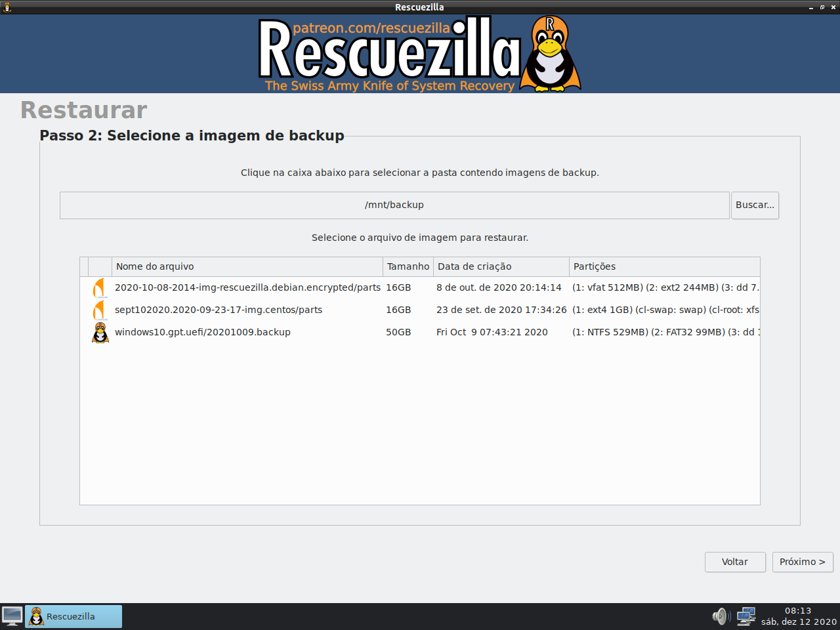Click the NTFS 529MB partitions cell
The height and width of the screenshot is (630, 840).
(x=665, y=332)
